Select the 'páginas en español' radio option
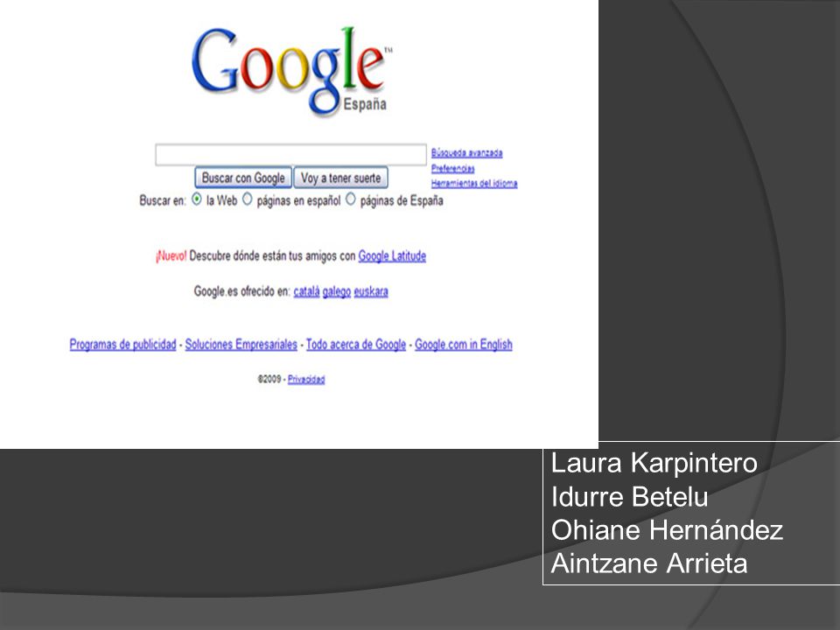Screen dimensions: 840x630 click(247, 199)
